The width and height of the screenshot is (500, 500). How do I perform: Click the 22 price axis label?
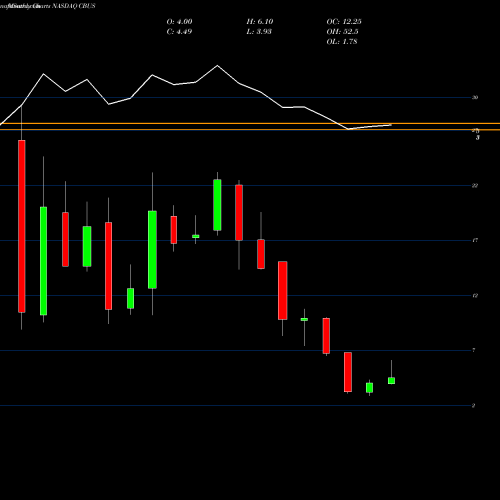tap(475, 186)
